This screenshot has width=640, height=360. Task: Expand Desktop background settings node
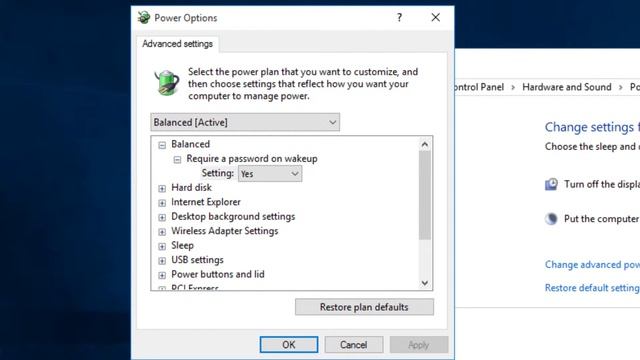pyautogui.click(x=162, y=217)
